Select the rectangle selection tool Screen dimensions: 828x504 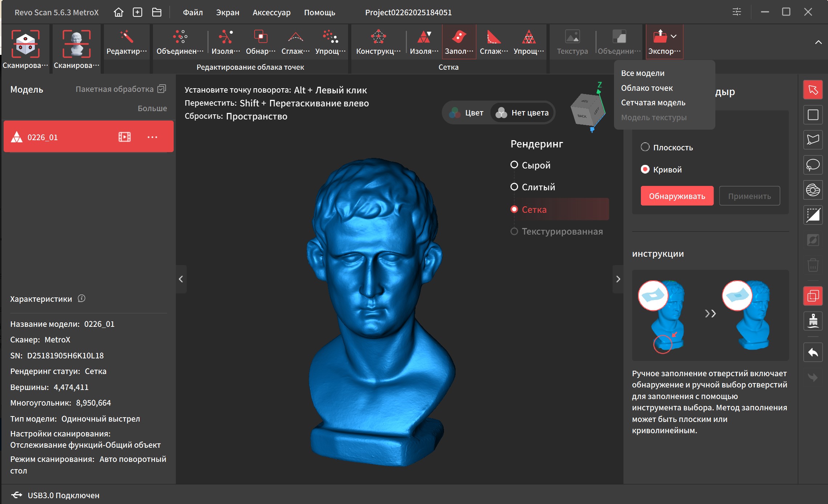tap(813, 115)
